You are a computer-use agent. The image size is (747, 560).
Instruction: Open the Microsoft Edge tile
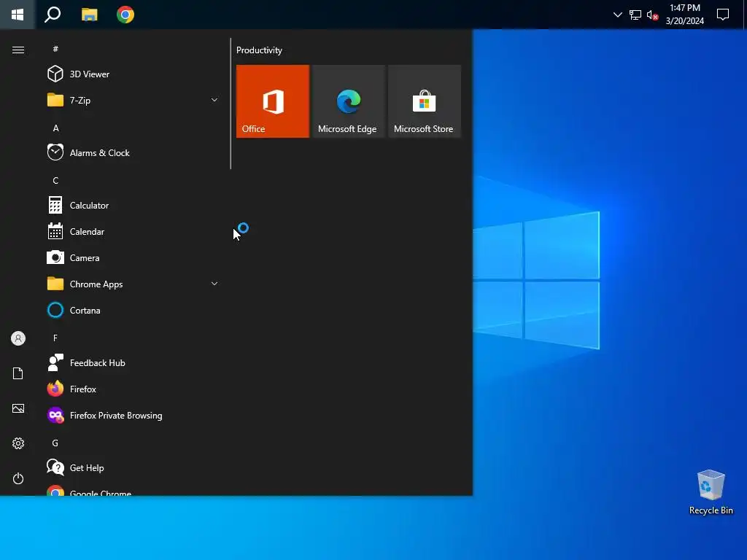(x=349, y=101)
